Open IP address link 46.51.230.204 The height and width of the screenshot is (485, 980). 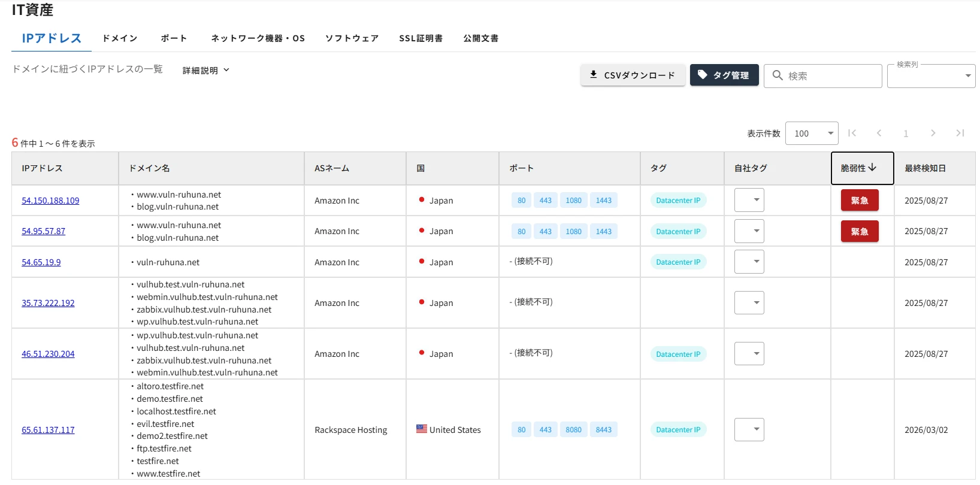49,354
